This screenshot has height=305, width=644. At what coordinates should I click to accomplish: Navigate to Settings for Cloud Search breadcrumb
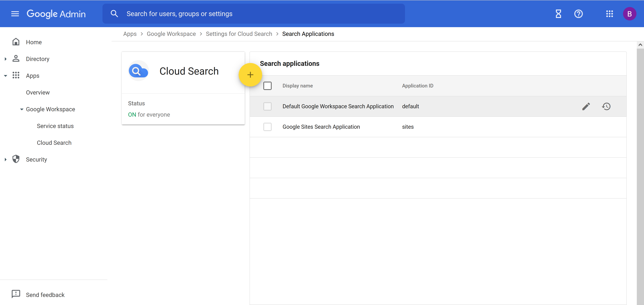239,34
